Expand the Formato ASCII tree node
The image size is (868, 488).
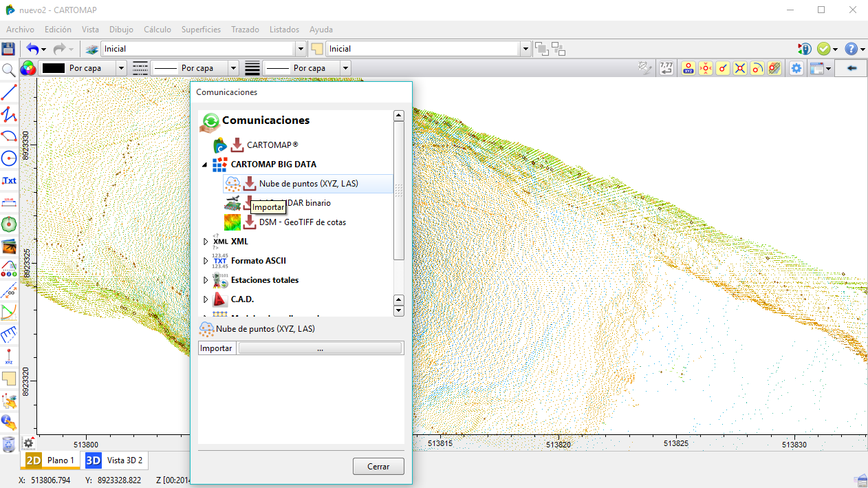(205, 261)
